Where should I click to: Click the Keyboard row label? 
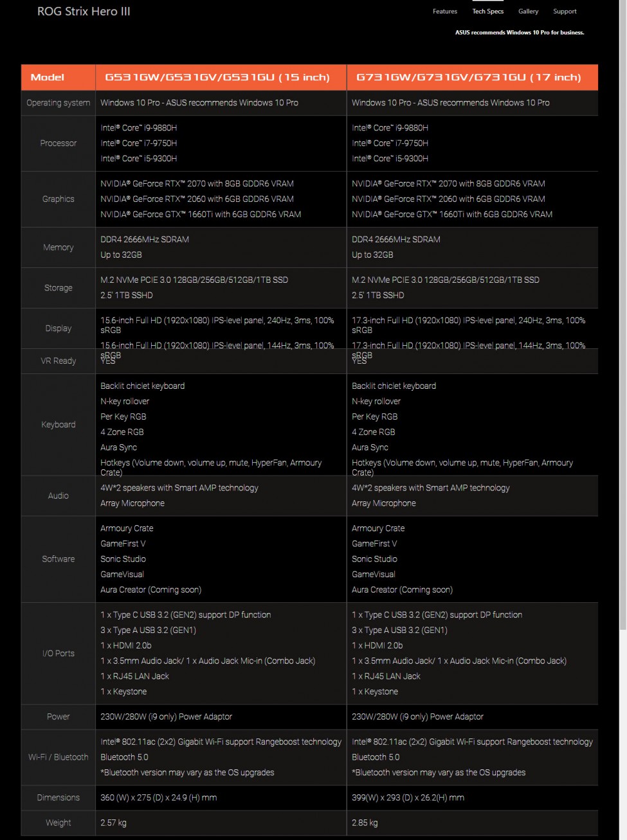tap(58, 425)
